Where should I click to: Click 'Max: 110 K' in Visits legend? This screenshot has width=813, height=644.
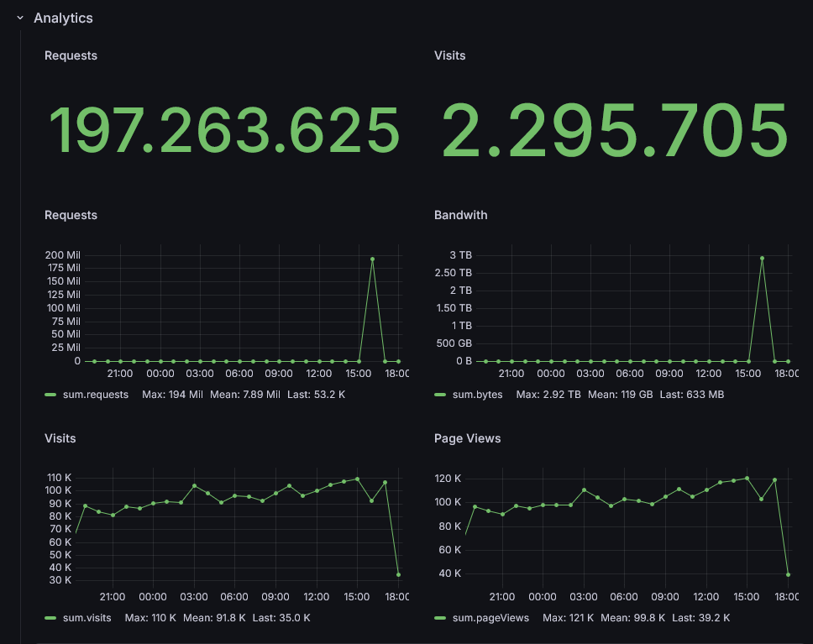tap(150, 618)
